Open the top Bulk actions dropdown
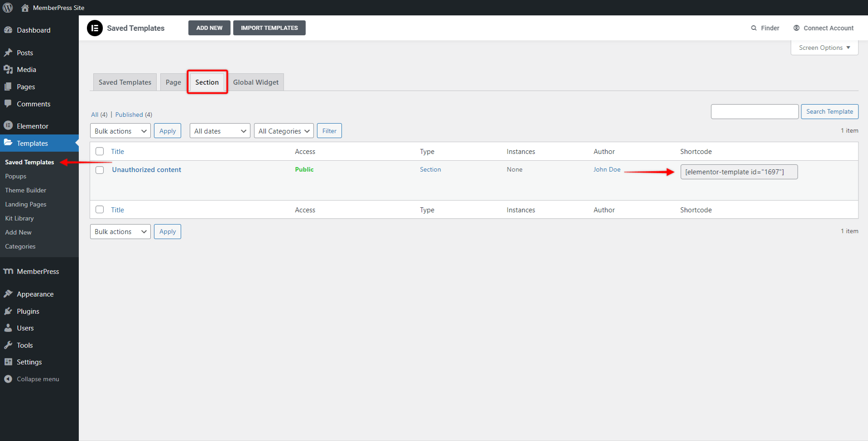868x441 pixels. pos(120,131)
